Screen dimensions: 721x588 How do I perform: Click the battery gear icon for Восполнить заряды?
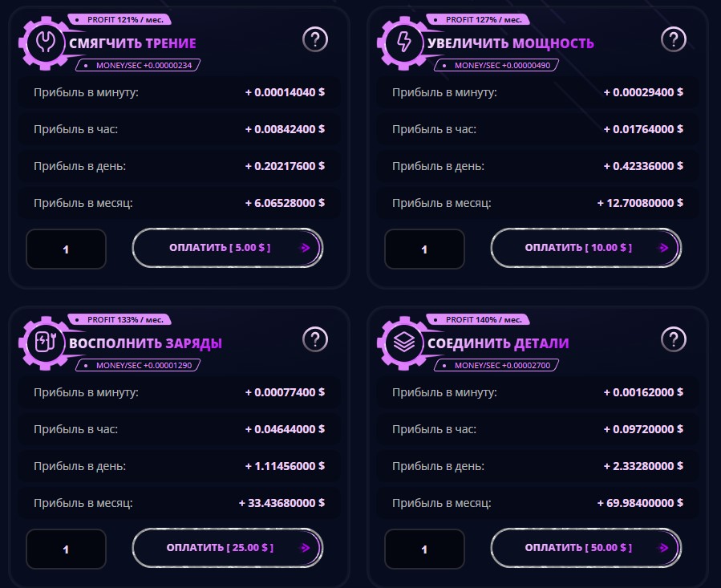coord(42,343)
